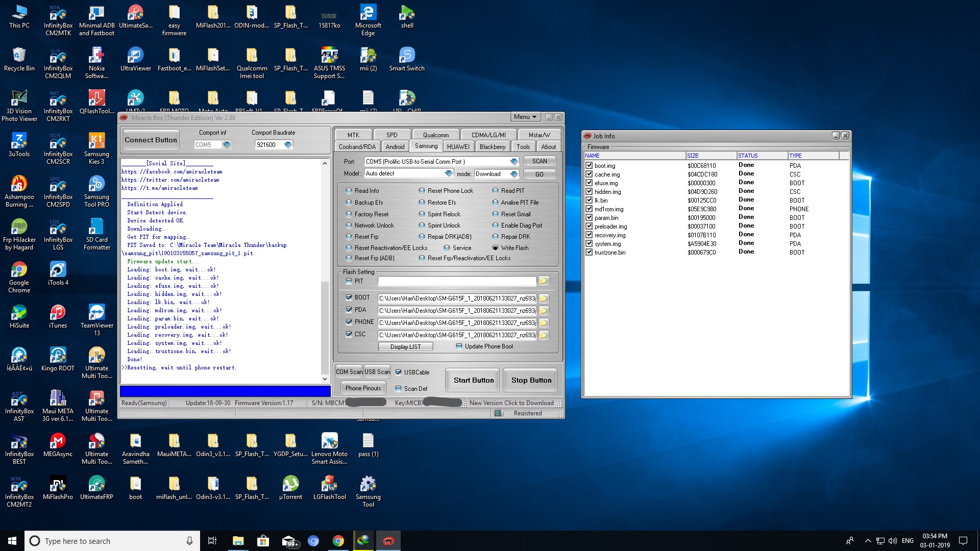
Task: Enable Scan Def checkbox
Action: [399, 389]
